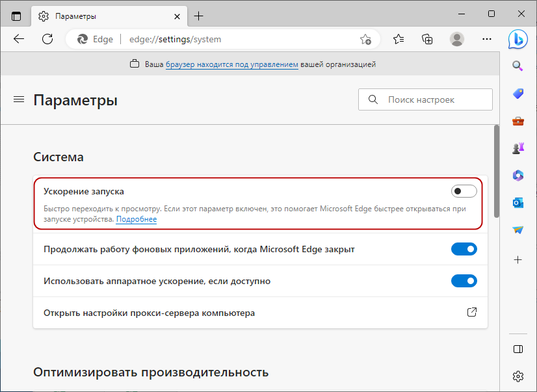
Task: Open the Shopping tag sidebar icon
Action: click(x=517, y=94)
